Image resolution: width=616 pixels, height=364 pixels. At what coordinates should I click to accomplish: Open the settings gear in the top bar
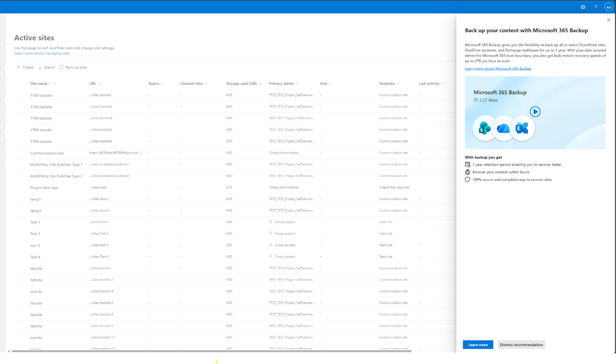point(583,7)
